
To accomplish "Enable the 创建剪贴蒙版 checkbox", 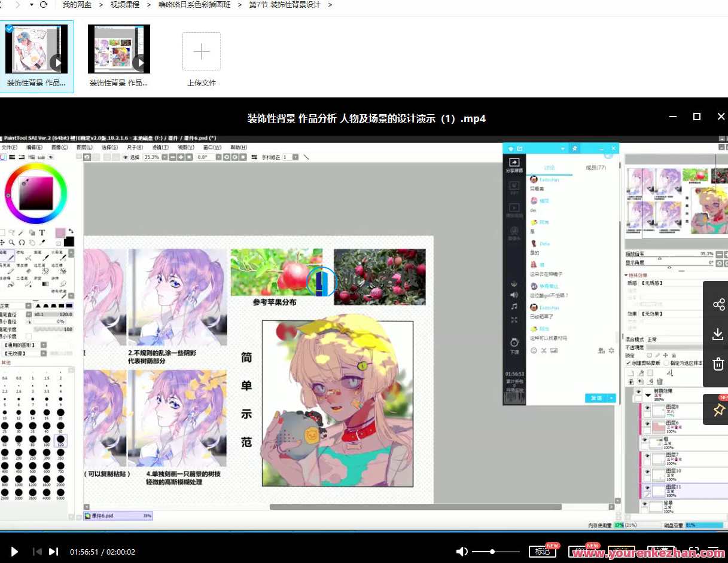I will pyautogui.click(x=629, y=362).
